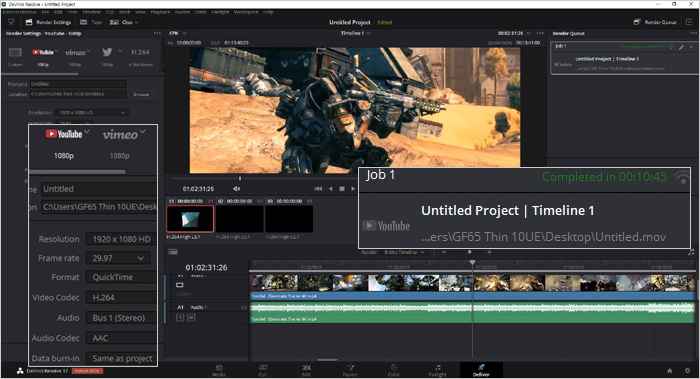The width and height of the screenshot is (700, 379).
Task: Play forward in the viewer transport
Action: pos(353,189)
